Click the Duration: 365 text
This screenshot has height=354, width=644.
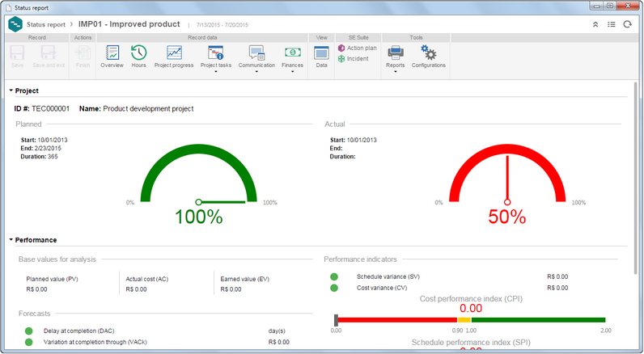(x=40, y=156)
